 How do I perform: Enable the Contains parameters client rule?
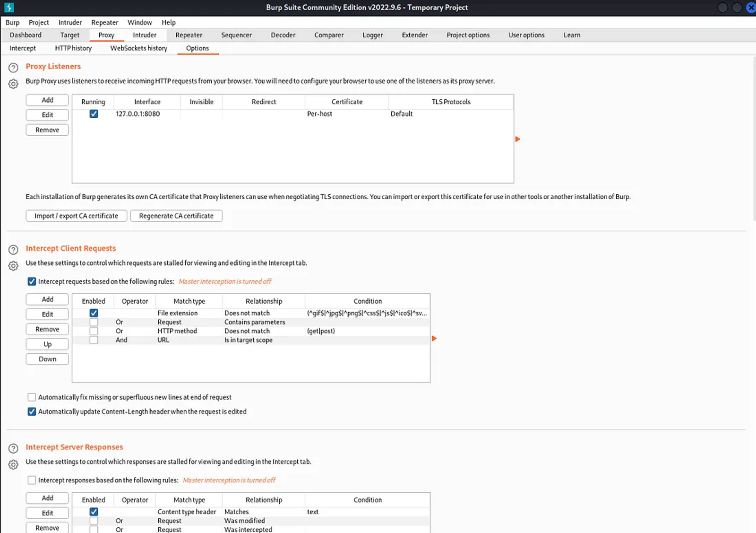coord(94,322)
